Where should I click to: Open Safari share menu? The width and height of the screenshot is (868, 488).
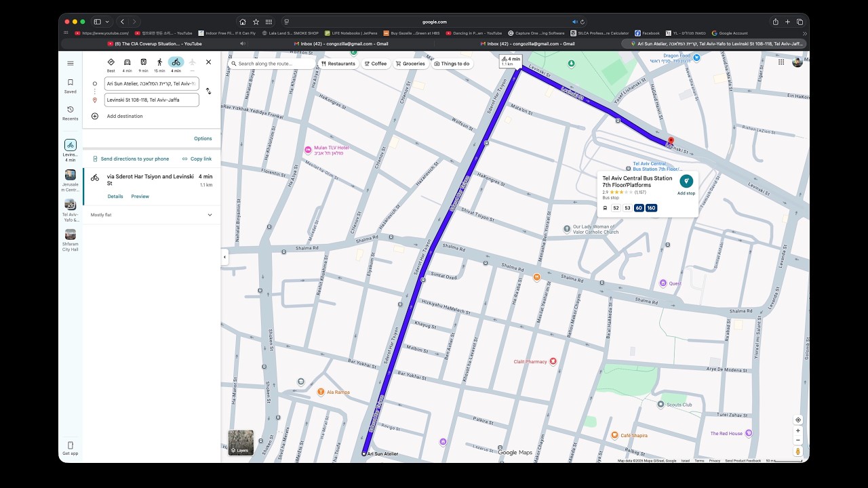point(776,22)
